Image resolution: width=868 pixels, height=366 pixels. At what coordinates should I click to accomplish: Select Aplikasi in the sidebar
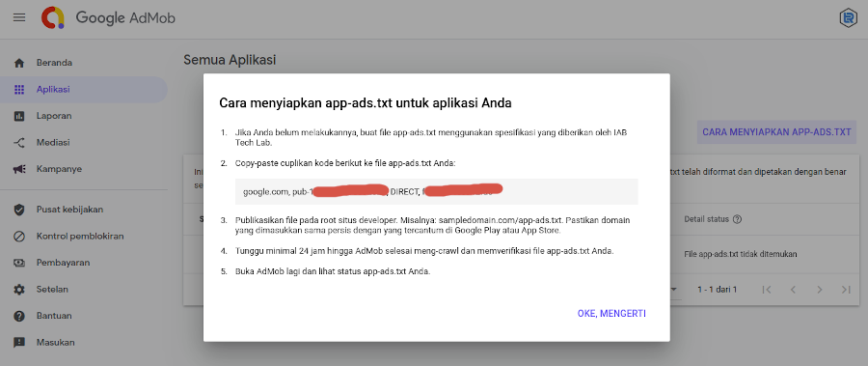(84, 89)
